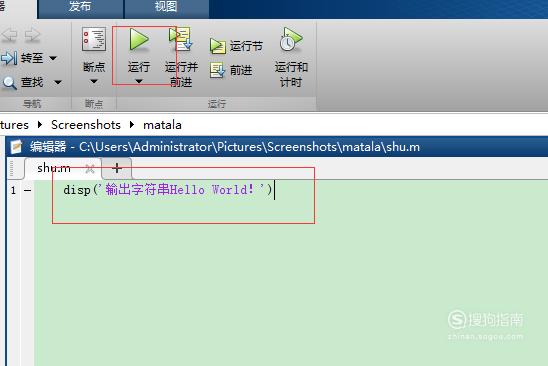Click Run and Advance (运行并前进) icon

coord(181,39)
